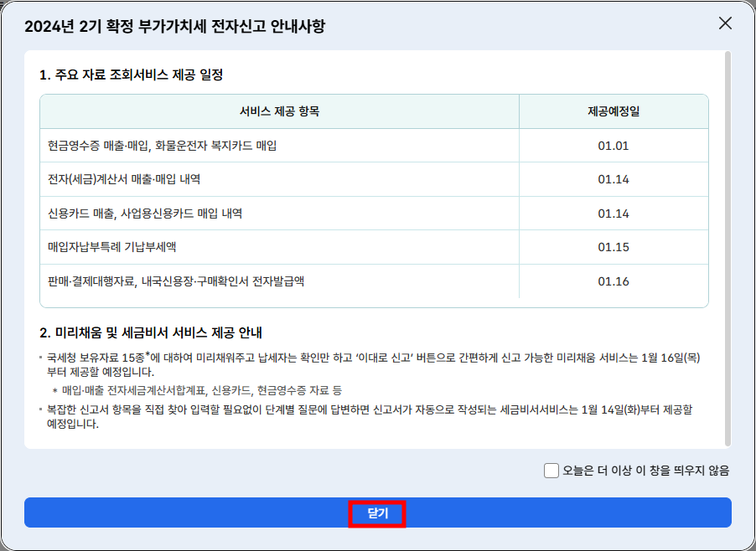Image resolution: width=756 pixels, height=551 pixels.
Task: Click date '01.14' in the 신용카드 매출 row
Action: (x=614, y=214)
